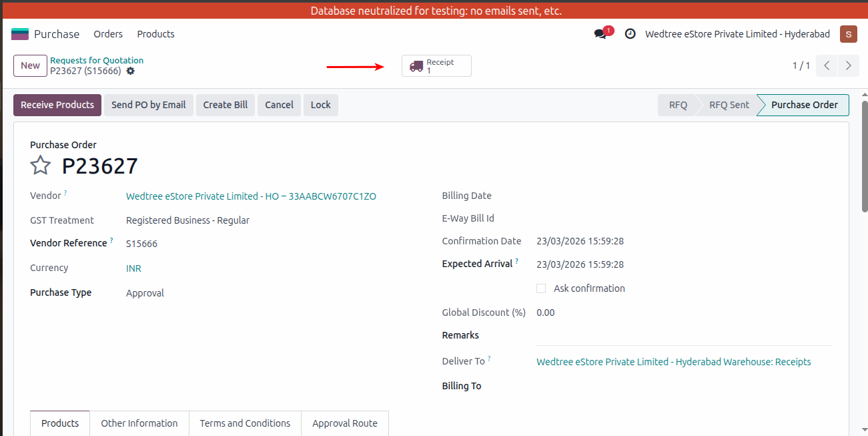Viewport: 868px width, 436px height.
Task: Click GST Treatment value Registered Business - Regular
Action: 187,220
